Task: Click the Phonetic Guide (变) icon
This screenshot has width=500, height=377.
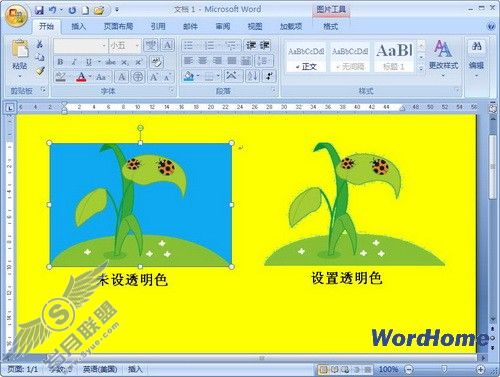Action: click(151, 45)
